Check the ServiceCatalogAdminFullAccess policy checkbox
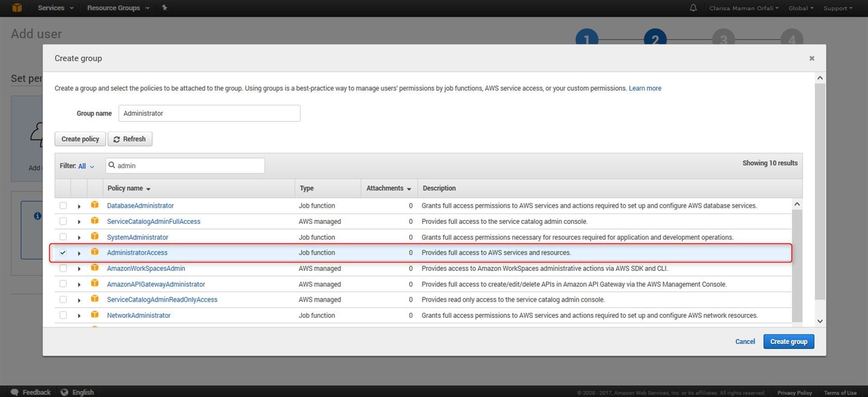 point(63,221)
